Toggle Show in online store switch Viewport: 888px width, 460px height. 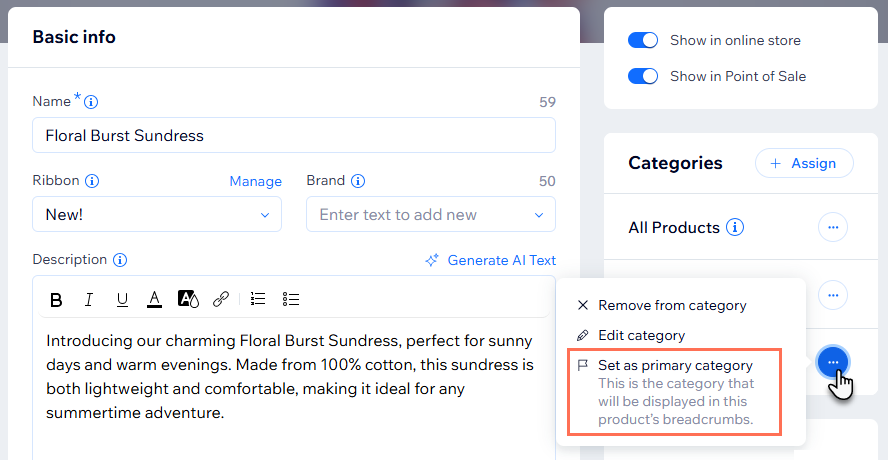coord(643,41)
